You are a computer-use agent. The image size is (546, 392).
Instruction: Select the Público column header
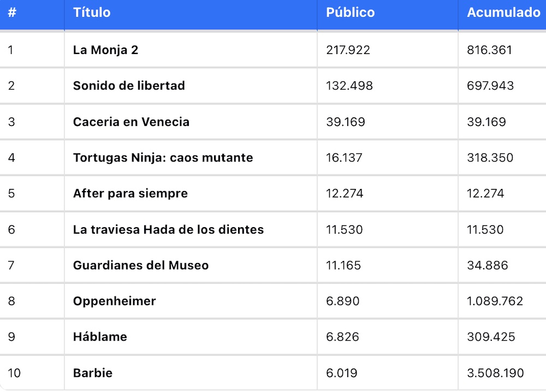(350, 13)
